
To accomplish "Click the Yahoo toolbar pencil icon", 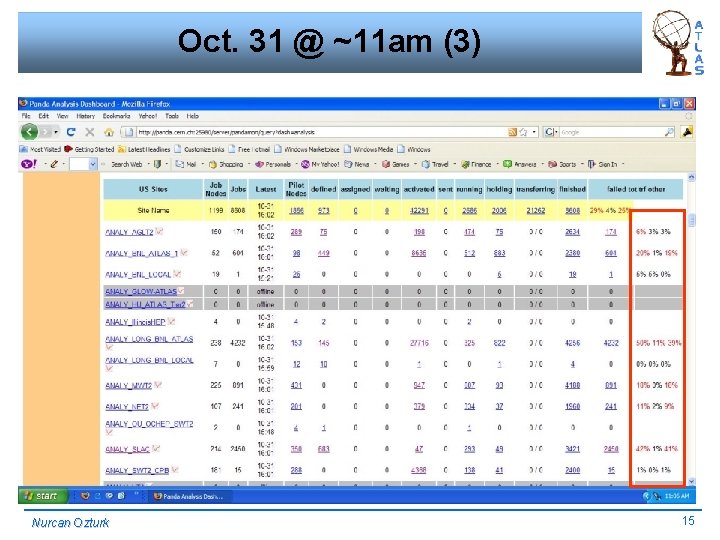I will click(x=54, y=164).
